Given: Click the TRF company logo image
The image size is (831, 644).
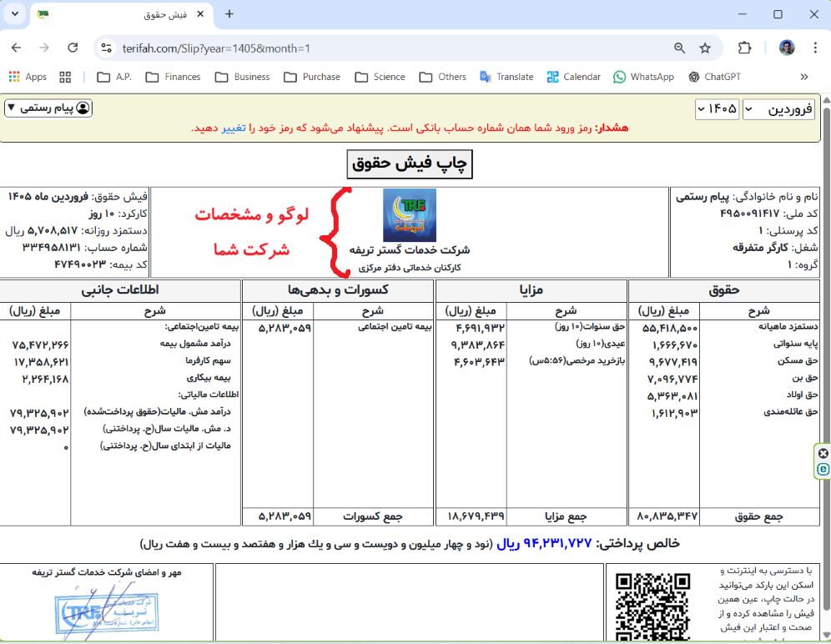Looking at the screenshot, I should 410,215.
